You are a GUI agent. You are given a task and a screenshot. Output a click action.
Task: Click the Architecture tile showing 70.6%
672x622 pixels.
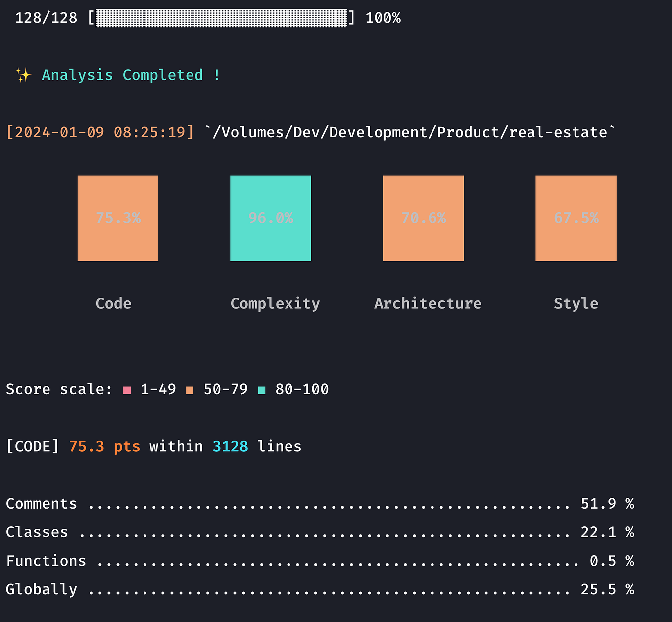pyautogui.click(x=423, y=218)
